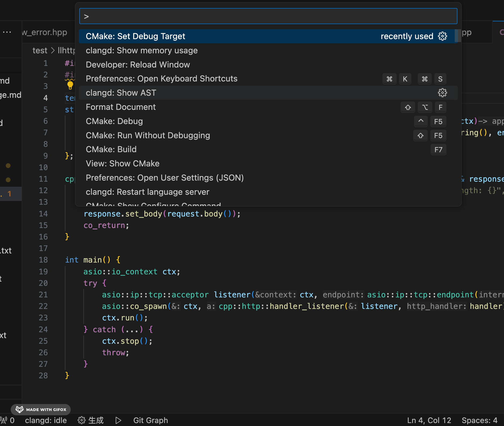Select clangd: Show AST command
The height and width of the screenshot is (426, 504).
tap(268, 93)
